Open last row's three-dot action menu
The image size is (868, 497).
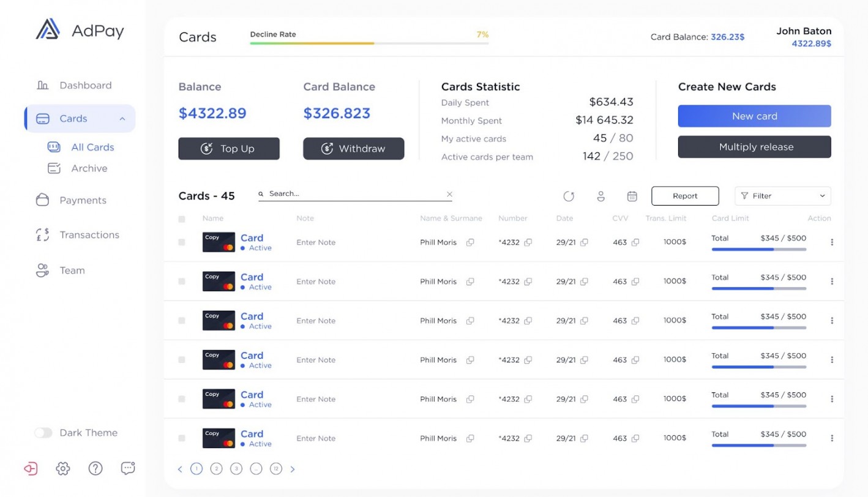pyautogui.click(x=832, y=438)
